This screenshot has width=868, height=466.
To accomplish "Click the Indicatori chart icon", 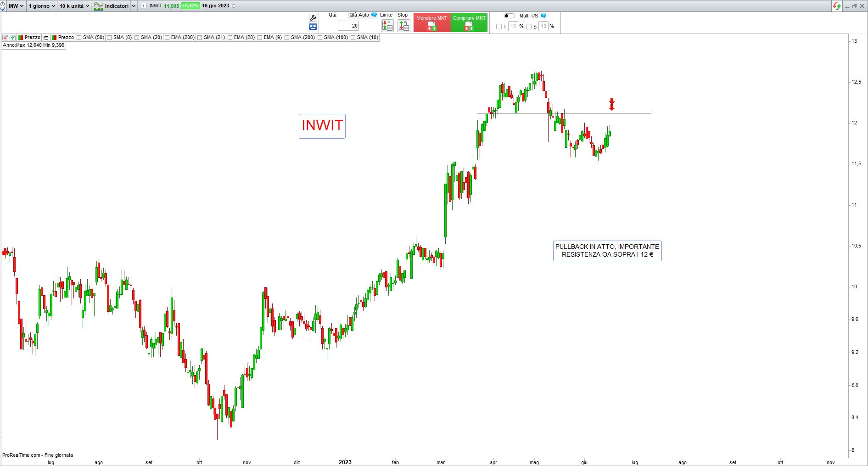I will click(x=98, y=6).
